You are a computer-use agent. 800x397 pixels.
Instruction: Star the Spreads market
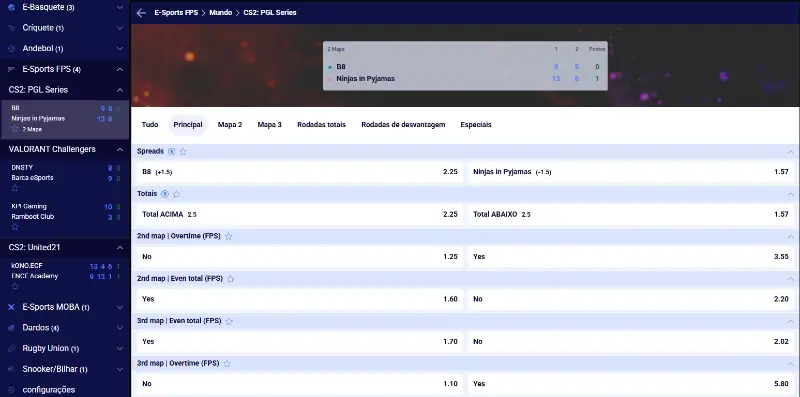point(183,152)
